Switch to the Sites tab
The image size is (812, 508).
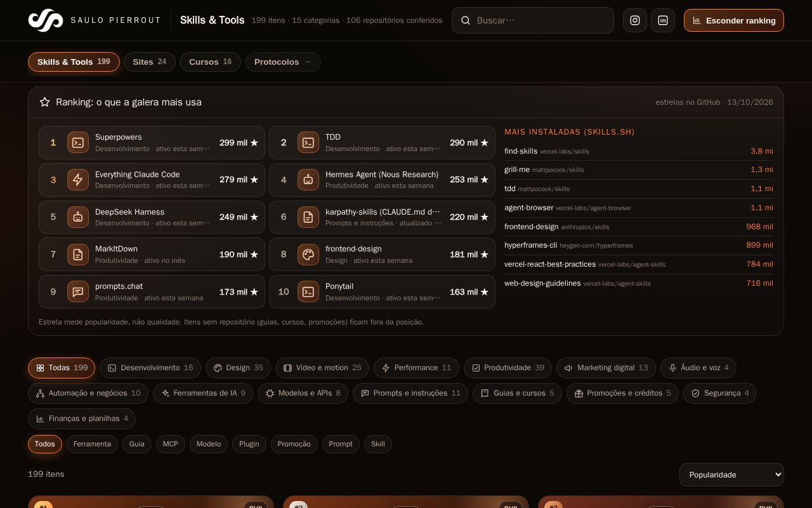[150, 62]
